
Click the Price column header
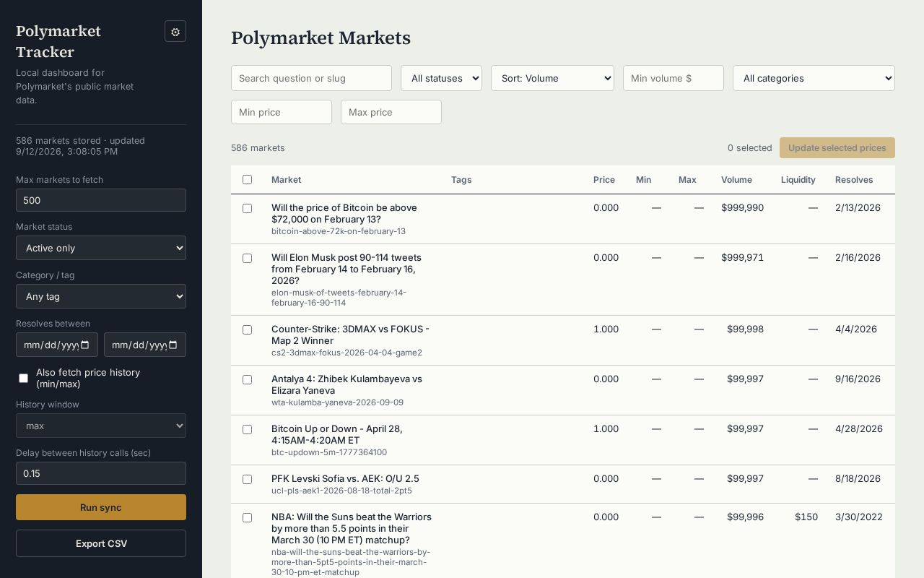604,179
